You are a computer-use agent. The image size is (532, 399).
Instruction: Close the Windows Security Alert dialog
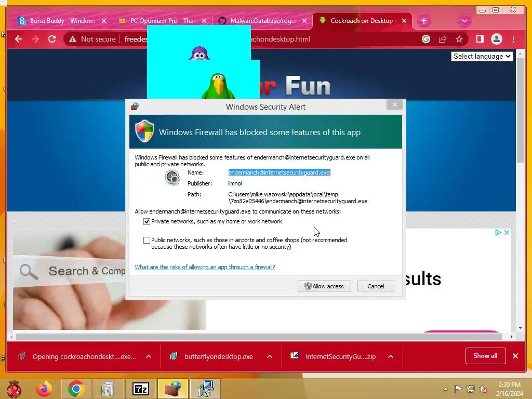pyautogui.click(x=395, y=105)
